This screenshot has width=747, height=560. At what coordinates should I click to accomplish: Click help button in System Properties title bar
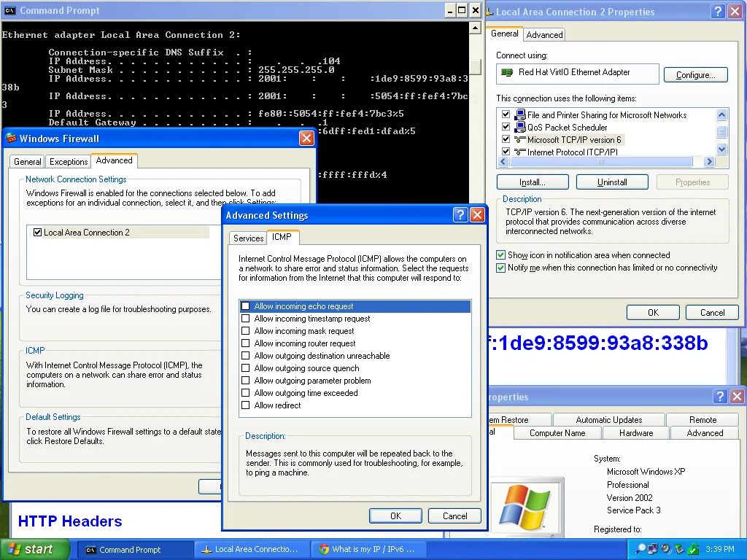click(x=720, y=396)
